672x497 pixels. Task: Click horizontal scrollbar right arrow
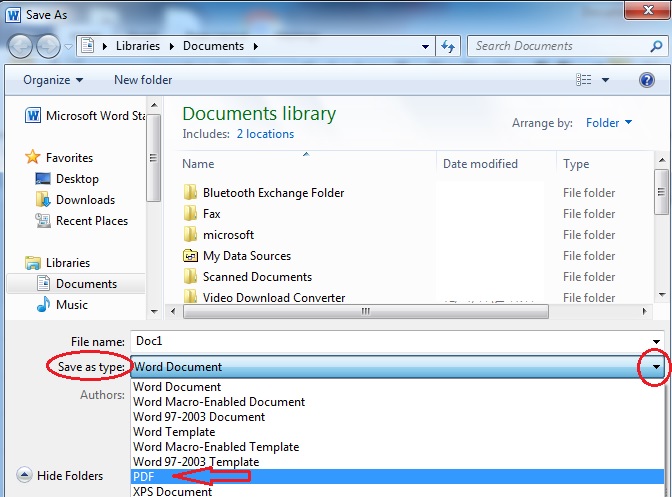point(644,311)
